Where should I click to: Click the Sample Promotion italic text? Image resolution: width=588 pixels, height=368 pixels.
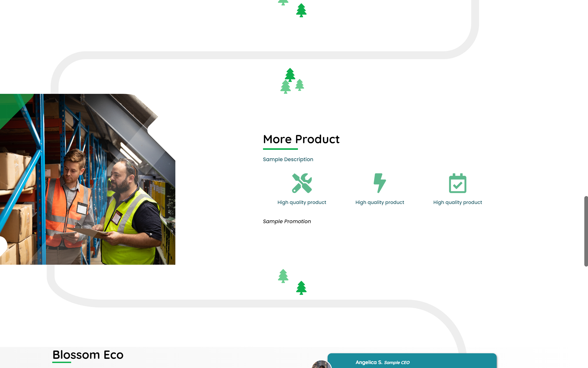tap(287, 221)
